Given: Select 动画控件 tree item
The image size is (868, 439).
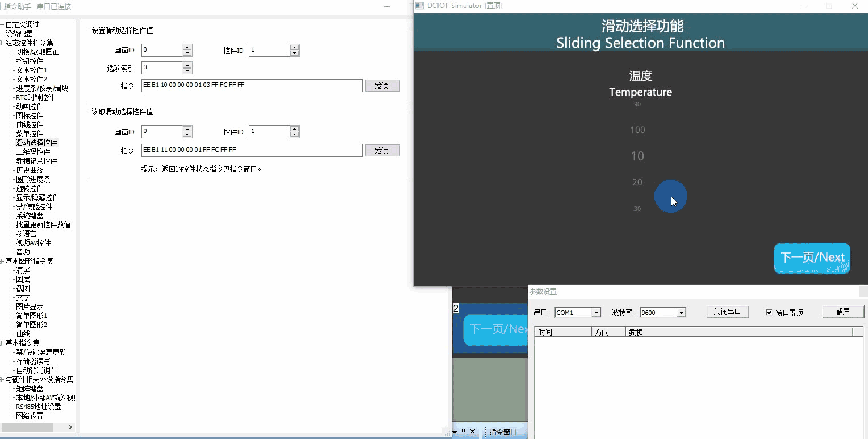Looking at the screenshot, I should (30, 106).
